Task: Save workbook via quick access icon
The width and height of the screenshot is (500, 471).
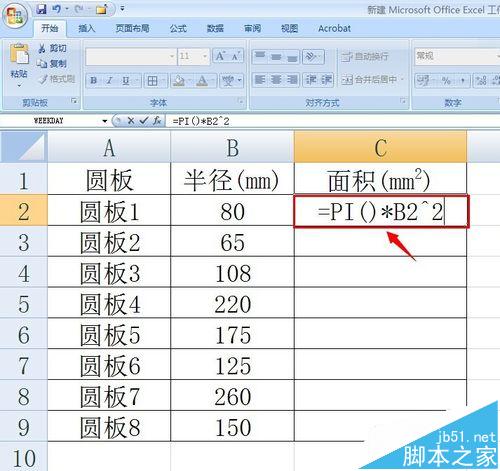Action: (x=42, y=9)
